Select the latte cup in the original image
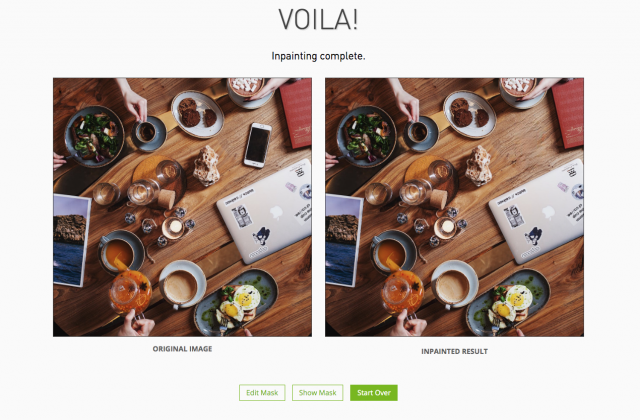640x420 pixels. 182,285
